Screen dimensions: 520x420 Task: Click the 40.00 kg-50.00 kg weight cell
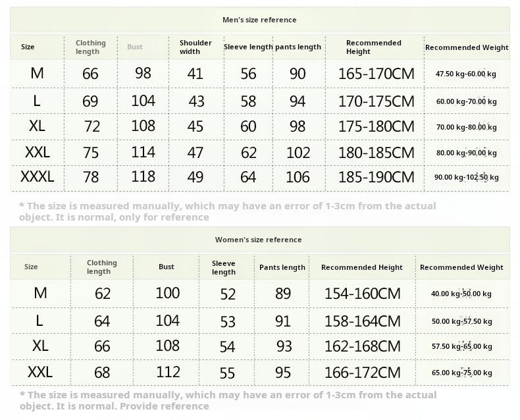click(461, 294)
